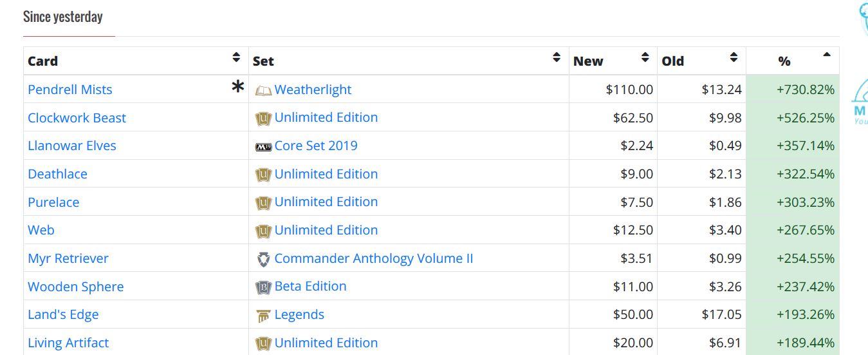Click the Weatherlight set book icon
The image size is (868, 355).
coord(263,91)
